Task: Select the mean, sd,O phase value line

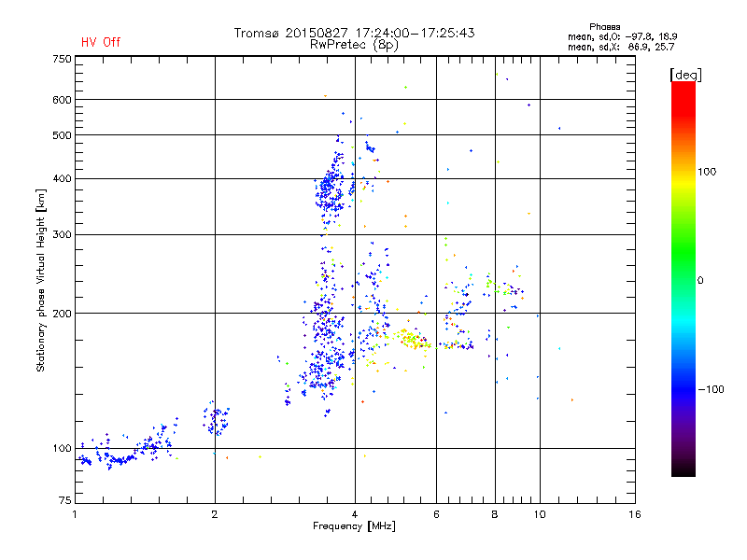Action: pyautogui.click(x=622, y=36)
